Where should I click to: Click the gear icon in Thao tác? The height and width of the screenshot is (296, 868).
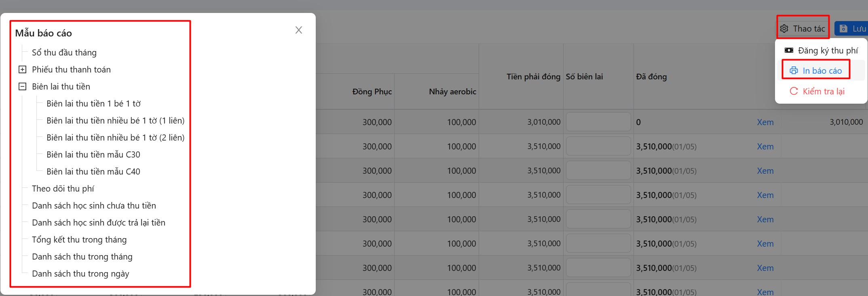point(784,29)
